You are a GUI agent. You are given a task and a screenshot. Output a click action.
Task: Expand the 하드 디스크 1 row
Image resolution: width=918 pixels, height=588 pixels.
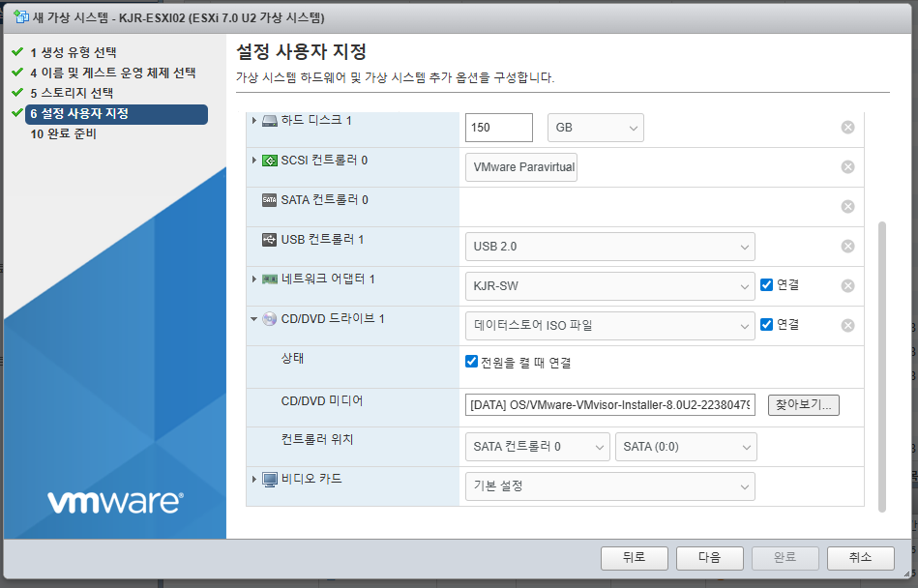(254, 121)
